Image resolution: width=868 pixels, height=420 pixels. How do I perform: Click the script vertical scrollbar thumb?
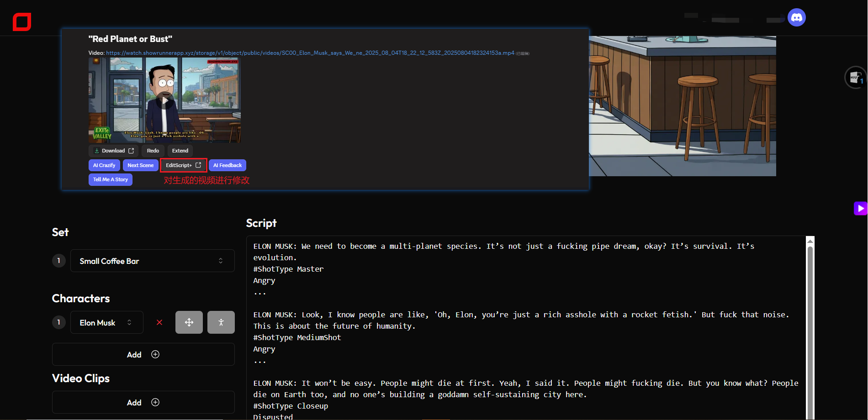pos(810,333)
